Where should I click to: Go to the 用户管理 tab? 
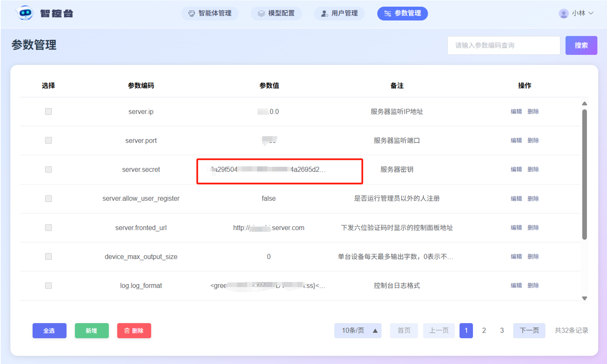click(x=339, y=14)
